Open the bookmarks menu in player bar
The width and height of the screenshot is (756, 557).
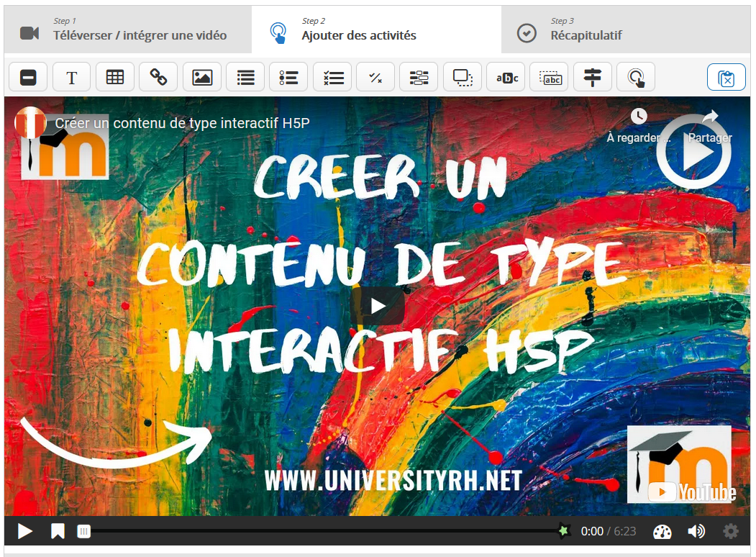(x=58, y=531)
